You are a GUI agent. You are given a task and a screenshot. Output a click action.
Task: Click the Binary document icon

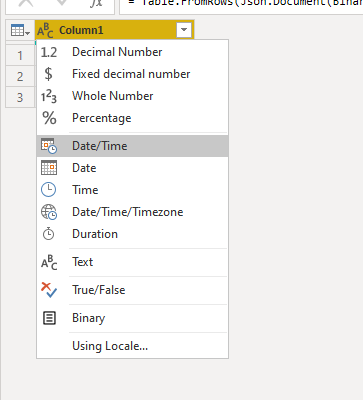(x=49, y=318)
